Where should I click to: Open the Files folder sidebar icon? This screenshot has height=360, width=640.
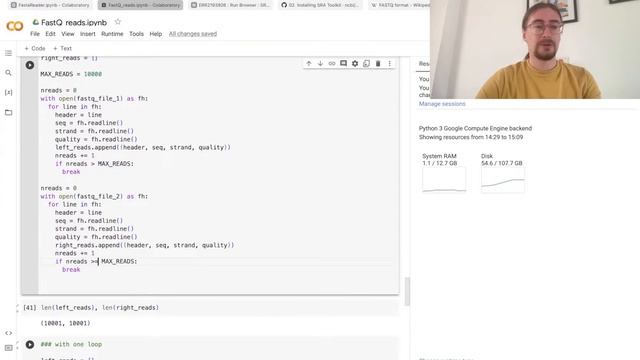pyautogui.click(x=8, y=112)
